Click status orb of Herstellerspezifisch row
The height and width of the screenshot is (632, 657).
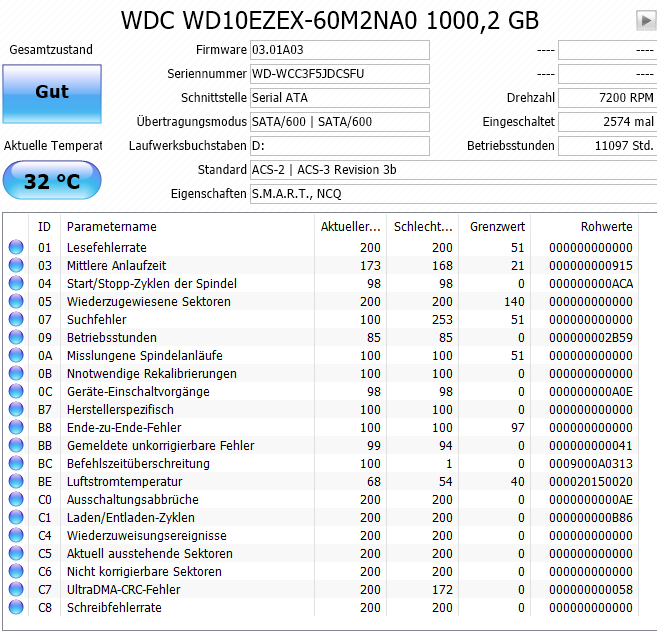click(x=16, y=409)
